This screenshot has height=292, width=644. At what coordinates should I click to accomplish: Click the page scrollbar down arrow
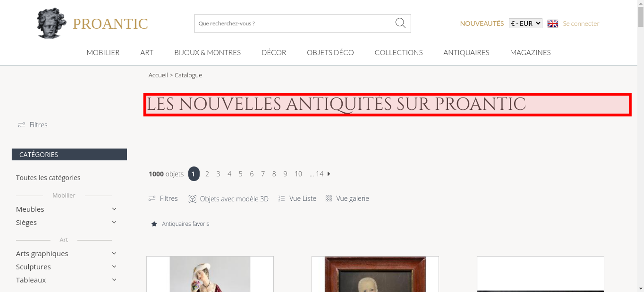(x=641, y=289)
